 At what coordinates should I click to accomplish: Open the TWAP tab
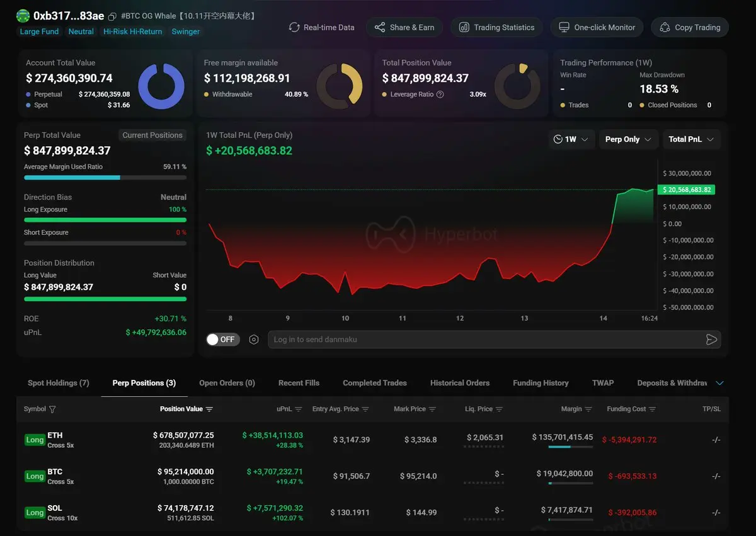(603, 383)
